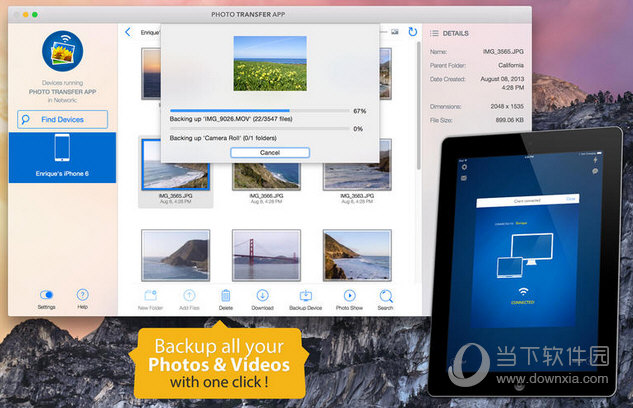This screenshot has height=408, width=633.
Task: Click the photo view icon beside refresh
Action: tap(395, 32)
